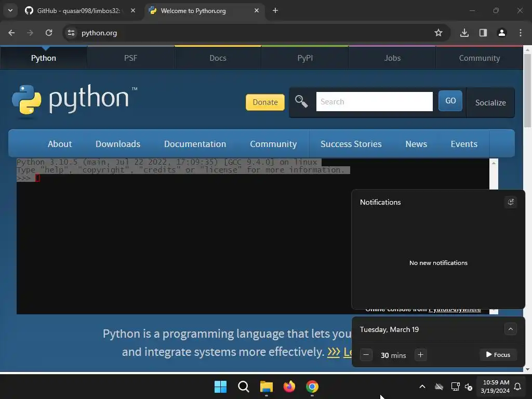Open the Downloads menu
532x399 pixels.
118,144
